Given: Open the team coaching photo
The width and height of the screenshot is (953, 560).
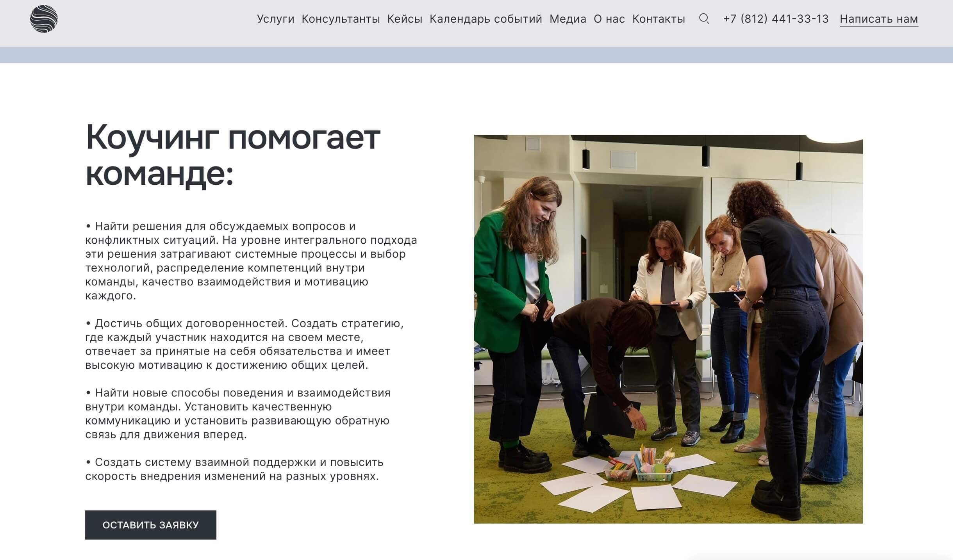Looking at the screenshot, I should pyautogui.click(x=668, y=329).
